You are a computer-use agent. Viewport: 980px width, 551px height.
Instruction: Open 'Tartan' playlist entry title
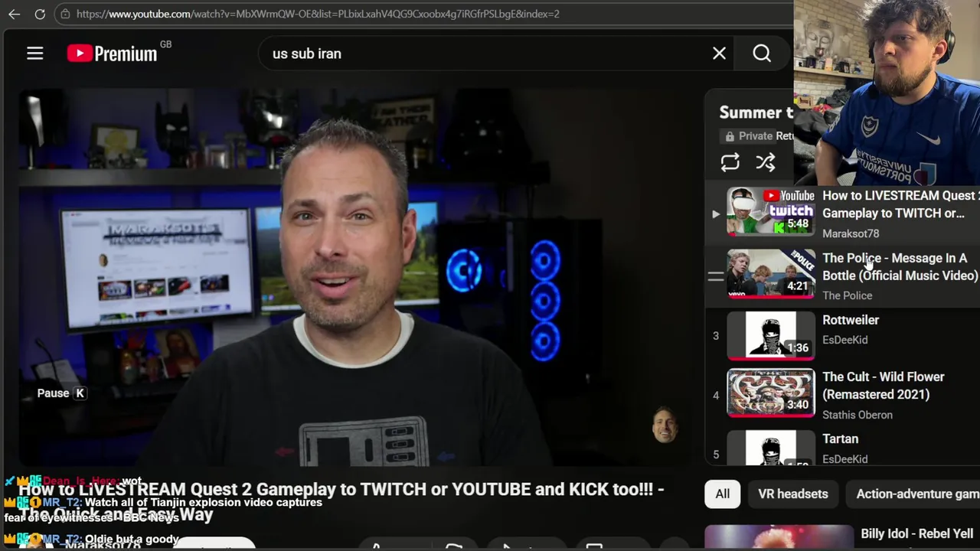(x=840, y=439)
